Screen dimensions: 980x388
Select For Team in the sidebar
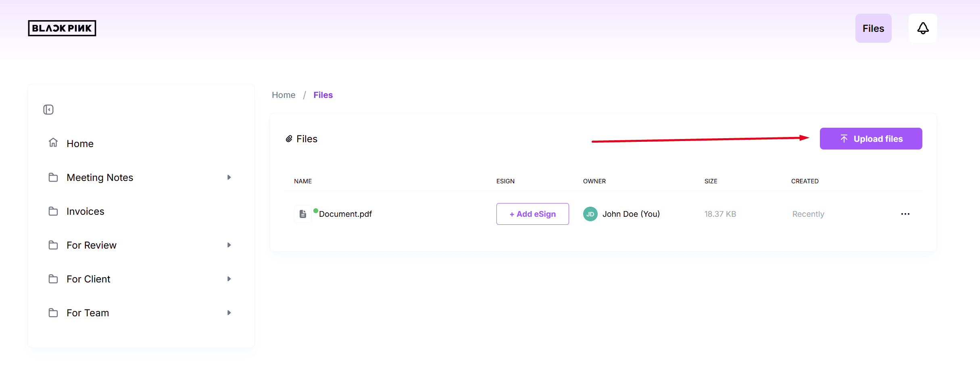pyautogui.click(x=88, y=313)
